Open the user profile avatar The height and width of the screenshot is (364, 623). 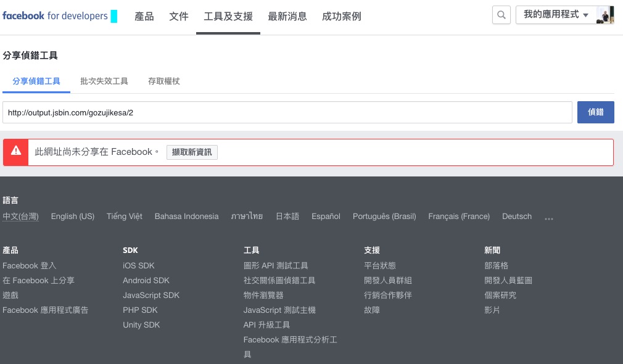(x=605, y=15)
